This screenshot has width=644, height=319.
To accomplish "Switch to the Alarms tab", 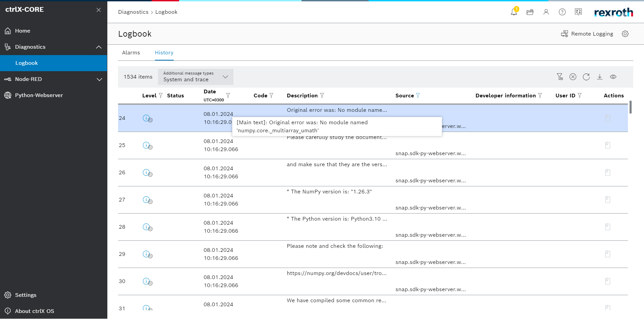I will [x=131, y=53].
